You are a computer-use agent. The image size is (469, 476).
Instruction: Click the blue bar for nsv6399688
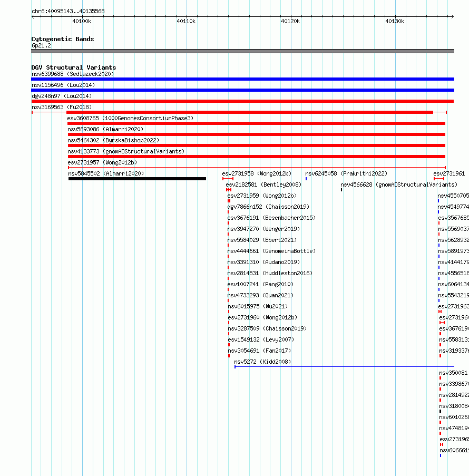tap(242, 79)
